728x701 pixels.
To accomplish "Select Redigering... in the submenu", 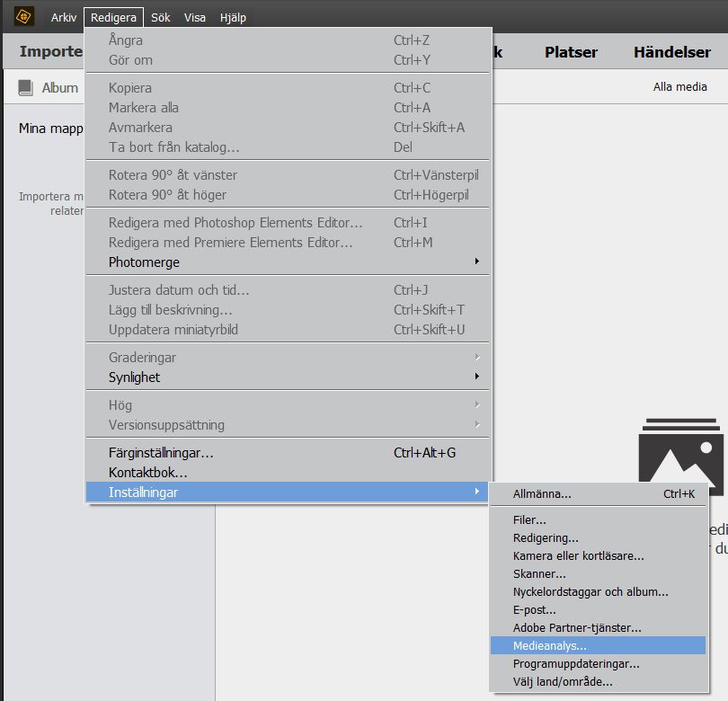I will [x=599, y=538].
